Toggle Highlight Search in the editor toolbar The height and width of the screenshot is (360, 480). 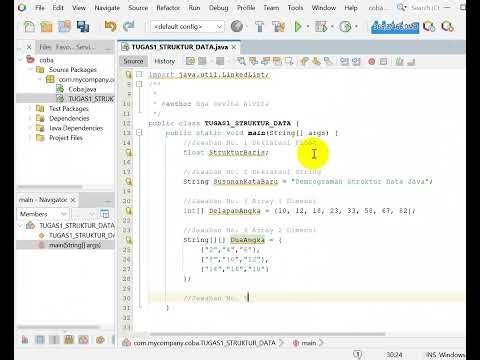pos(277,61)
